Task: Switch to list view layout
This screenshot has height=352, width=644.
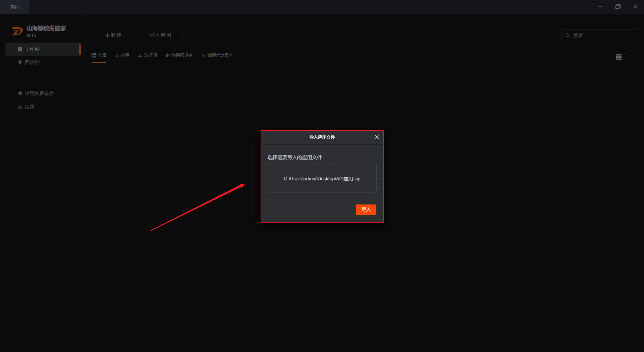Action: pos(631,57)
